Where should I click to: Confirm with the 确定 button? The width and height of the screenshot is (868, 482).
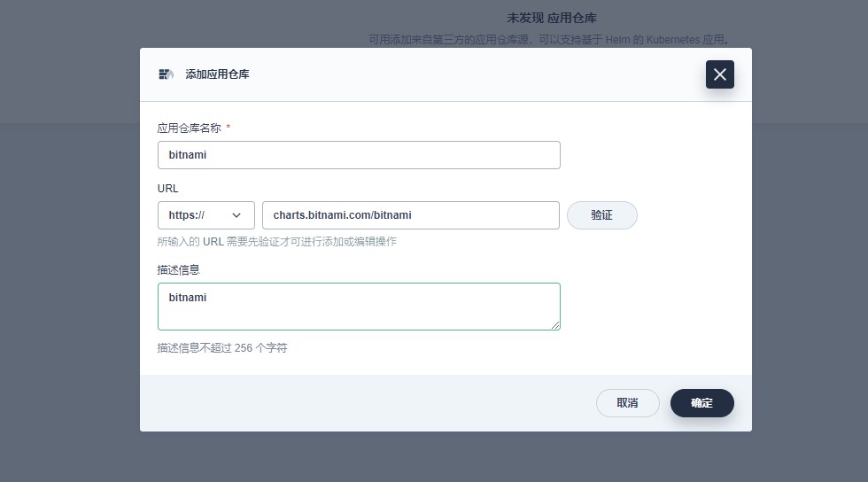pos(701,403)
